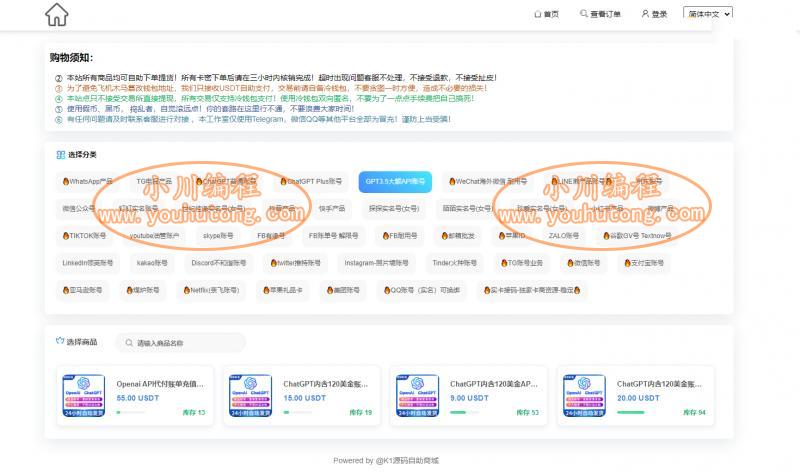
Task: Click the house logo icon in the header
Action: point(57,15)
